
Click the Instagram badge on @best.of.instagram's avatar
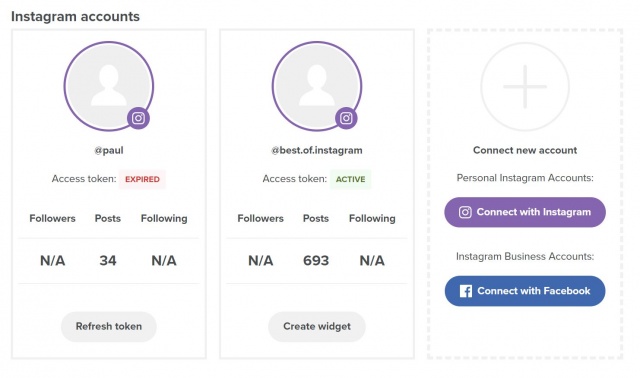[346, 118]
